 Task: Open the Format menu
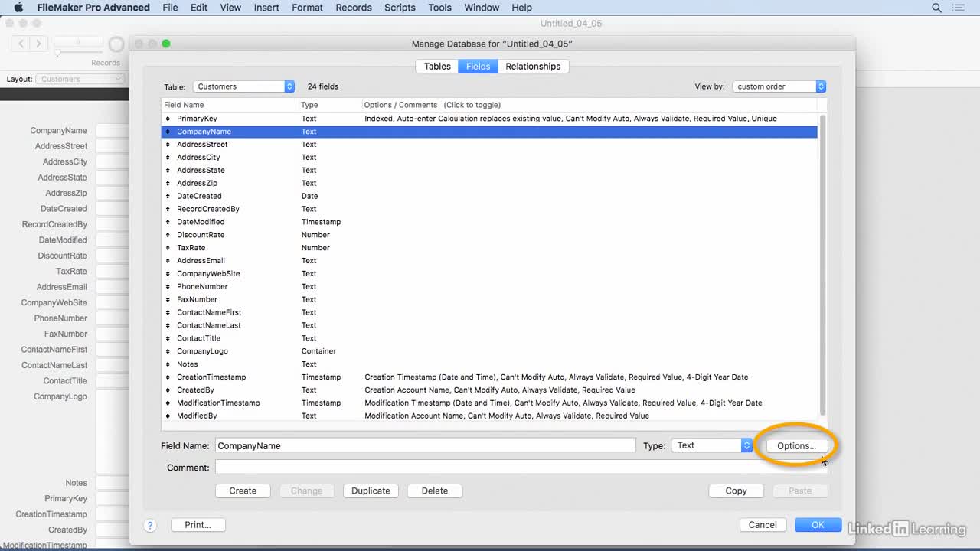coord(307,8)
